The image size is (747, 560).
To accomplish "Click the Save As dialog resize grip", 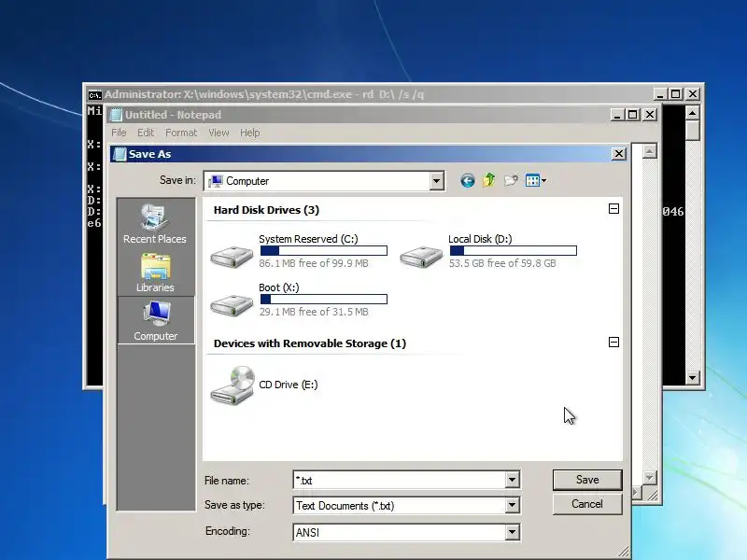I will (x=623, y=552).
